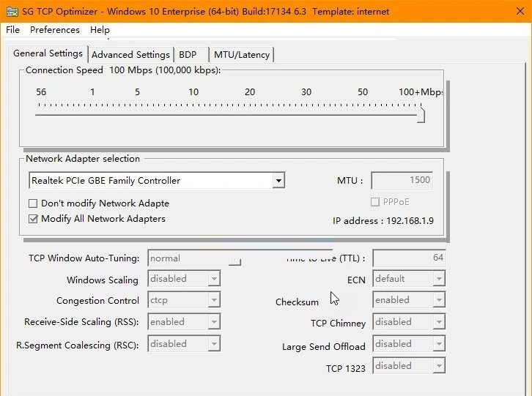Click the 10 slider scale label
Screen dimensions: 532x396
click(x=193, y=92)
